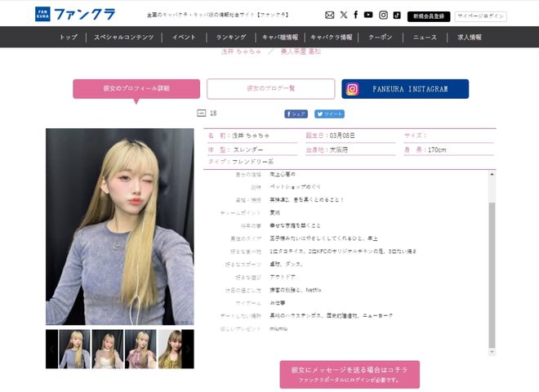Open the FANKURA INSTAGRAM banner

coord(405,89)
